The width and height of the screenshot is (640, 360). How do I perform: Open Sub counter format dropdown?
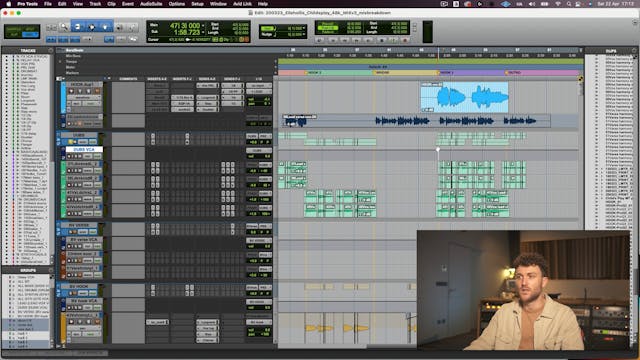(203, 32)
